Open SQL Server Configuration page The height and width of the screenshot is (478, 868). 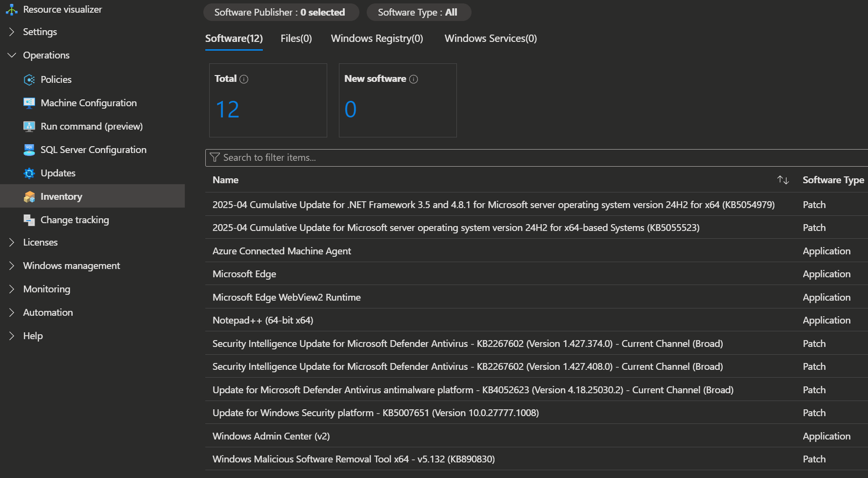point(94,150)
